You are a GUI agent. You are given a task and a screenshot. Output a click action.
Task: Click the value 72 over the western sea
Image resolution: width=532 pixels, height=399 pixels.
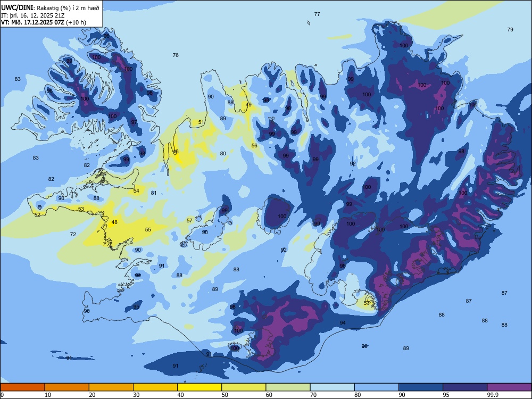coord(73,235)
